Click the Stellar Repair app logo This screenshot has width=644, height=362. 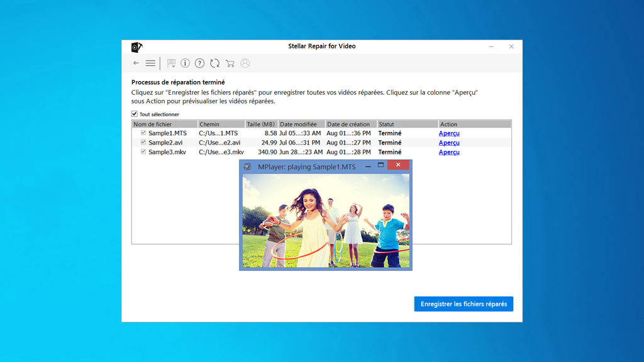136,47
